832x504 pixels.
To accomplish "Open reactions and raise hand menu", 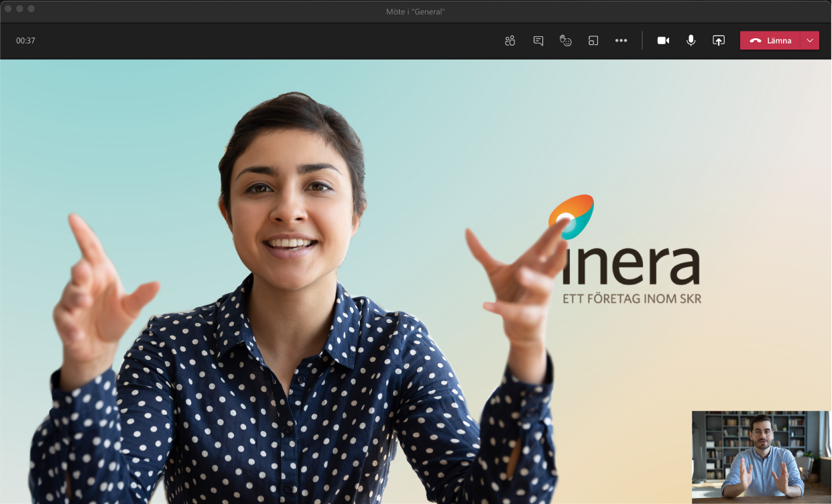I will (566, 40).
